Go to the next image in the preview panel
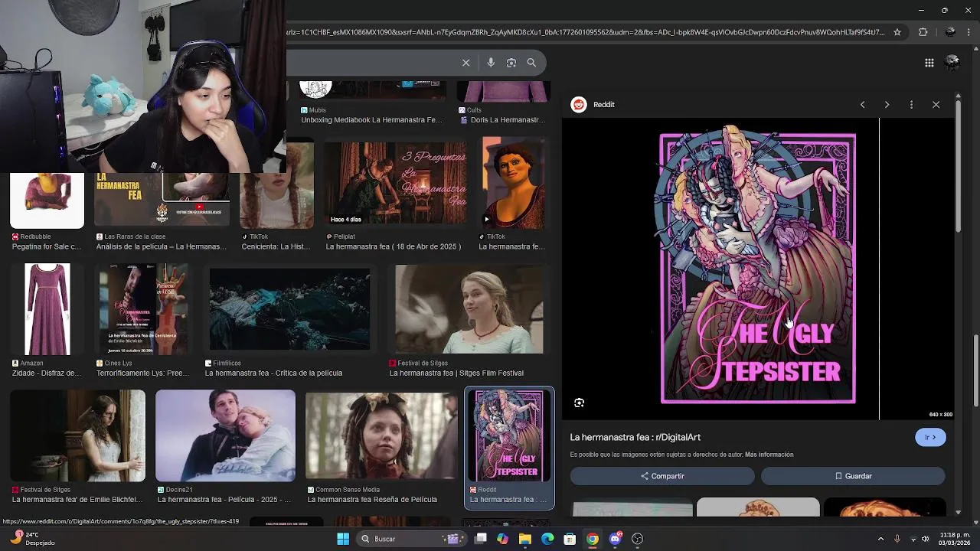The image size is (980, 551). point(887,105)
